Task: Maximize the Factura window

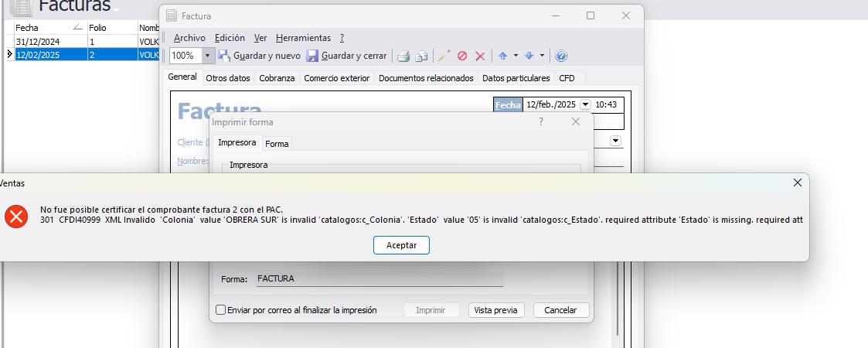Action: pyautogui.click(x=591, y=16)
